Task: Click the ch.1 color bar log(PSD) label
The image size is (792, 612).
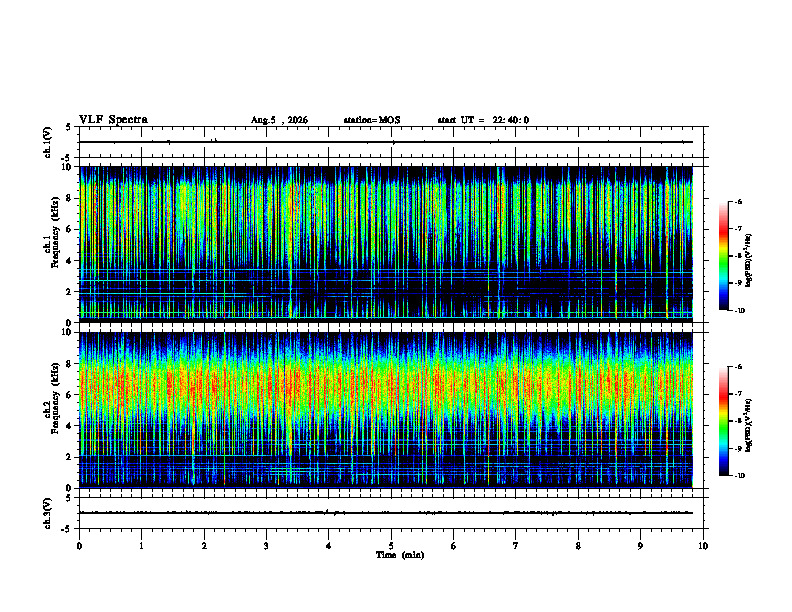Action: coord(749,261)
